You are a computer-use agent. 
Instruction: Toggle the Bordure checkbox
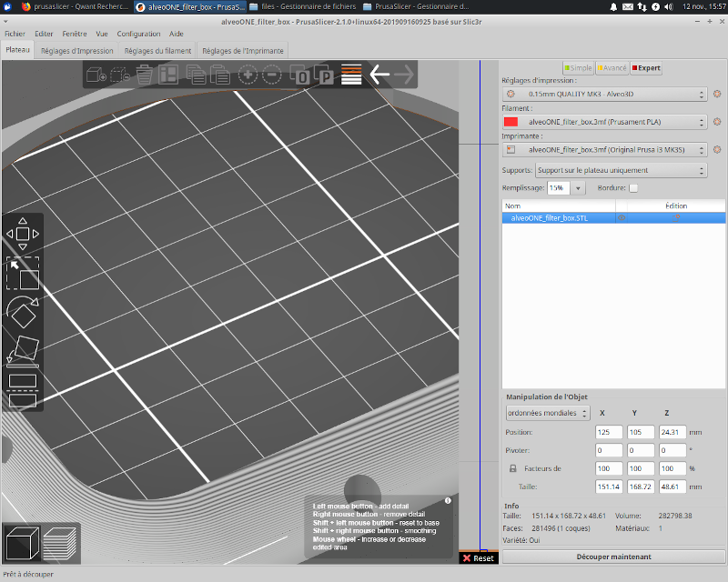point(633,187)
